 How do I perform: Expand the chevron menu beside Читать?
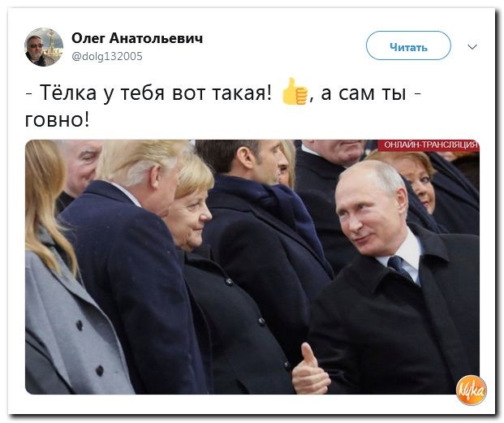472,47
